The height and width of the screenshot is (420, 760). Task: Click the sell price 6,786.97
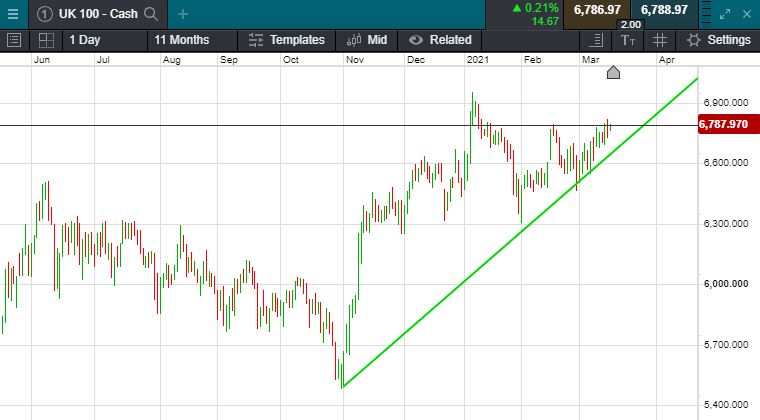pos(597,10)
